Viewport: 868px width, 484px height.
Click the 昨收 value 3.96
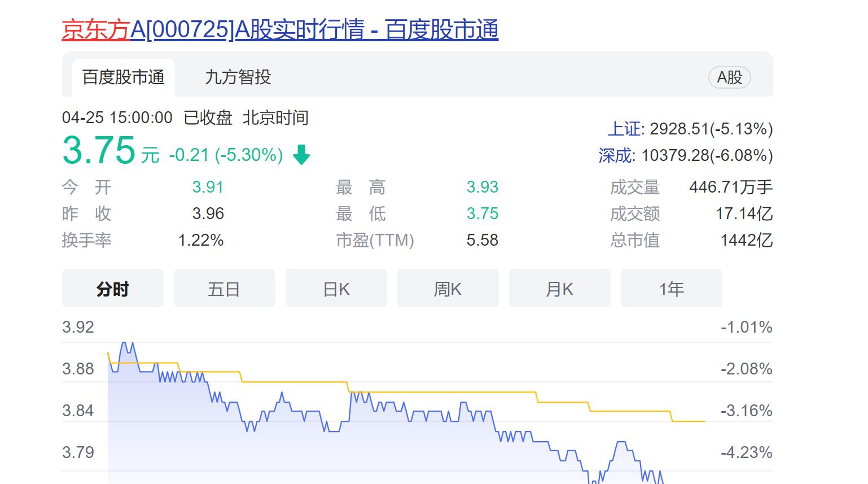pyautogui.click(x=208, y=213)
